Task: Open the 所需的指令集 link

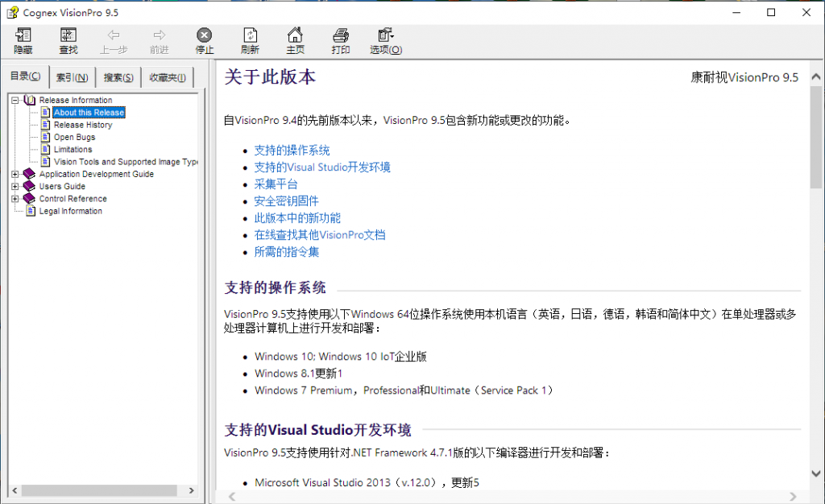Action: 286,252
